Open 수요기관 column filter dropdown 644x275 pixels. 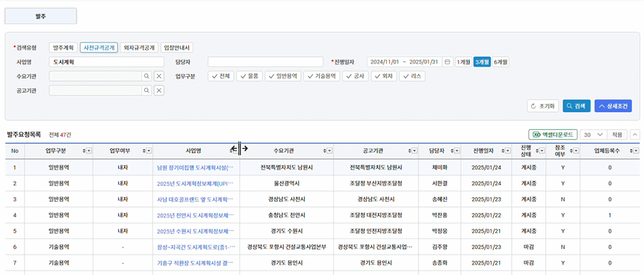pyautogui.click(x=329, y=151)
